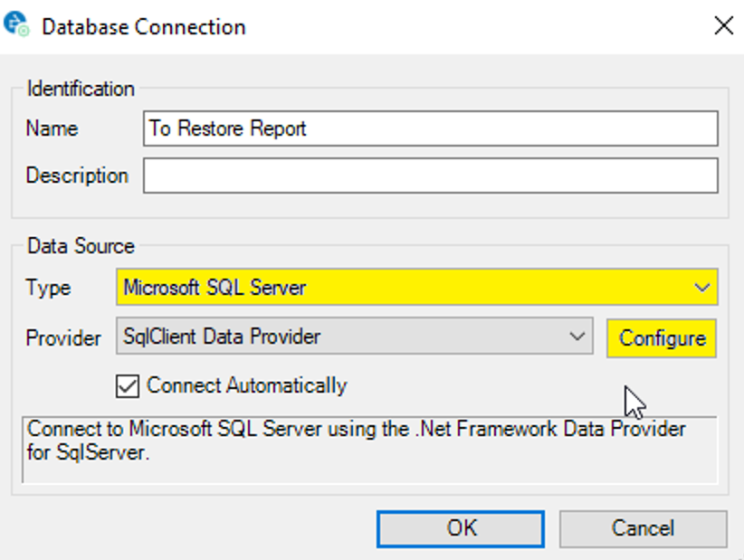This screenshot has width=744, height=560.
Task: Confirm the connection with the OK button
Action: [x=461, y=528]
